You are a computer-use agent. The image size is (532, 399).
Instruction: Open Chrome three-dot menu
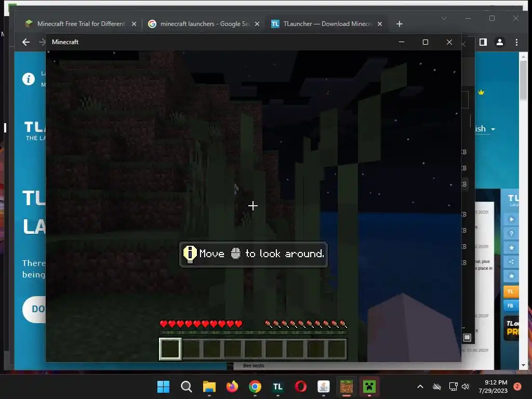[516, 42]
